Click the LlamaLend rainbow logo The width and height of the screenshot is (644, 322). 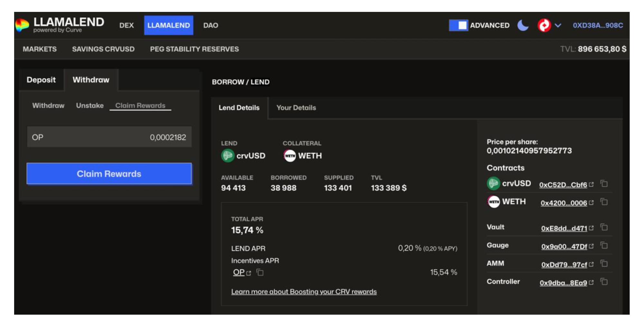[x=22, y=25]
